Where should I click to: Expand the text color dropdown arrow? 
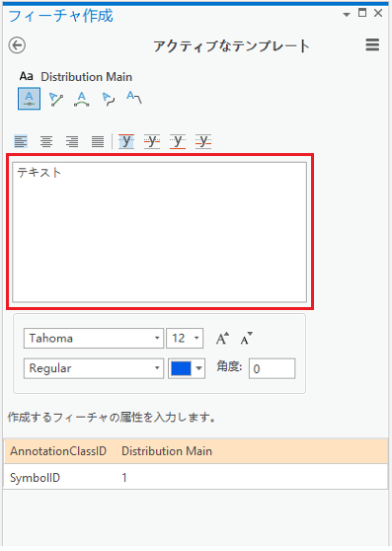coord(198,368)
